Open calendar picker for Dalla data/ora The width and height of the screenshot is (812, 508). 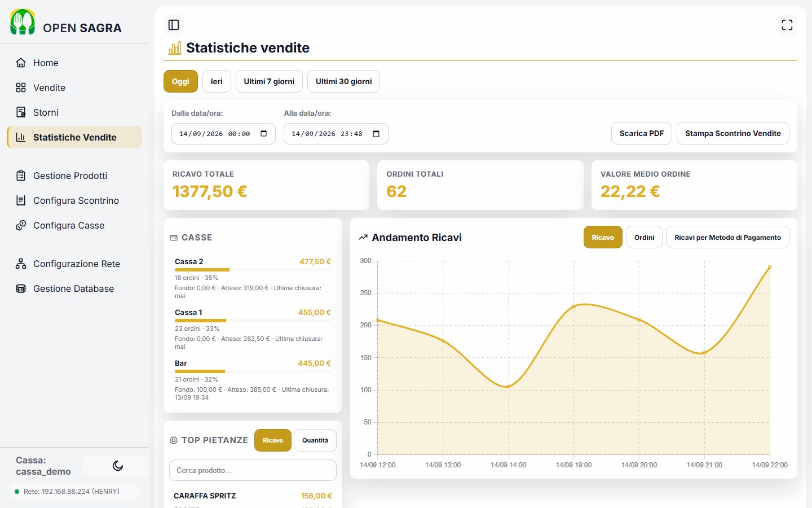pyautogui.click(x=263, y=134)
